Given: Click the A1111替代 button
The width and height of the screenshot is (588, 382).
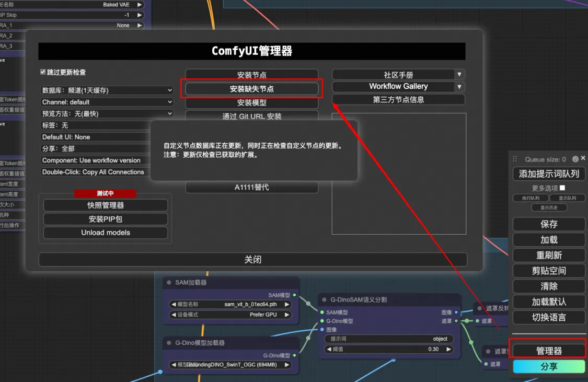Looking at the screenshot, I should point(251,187).
